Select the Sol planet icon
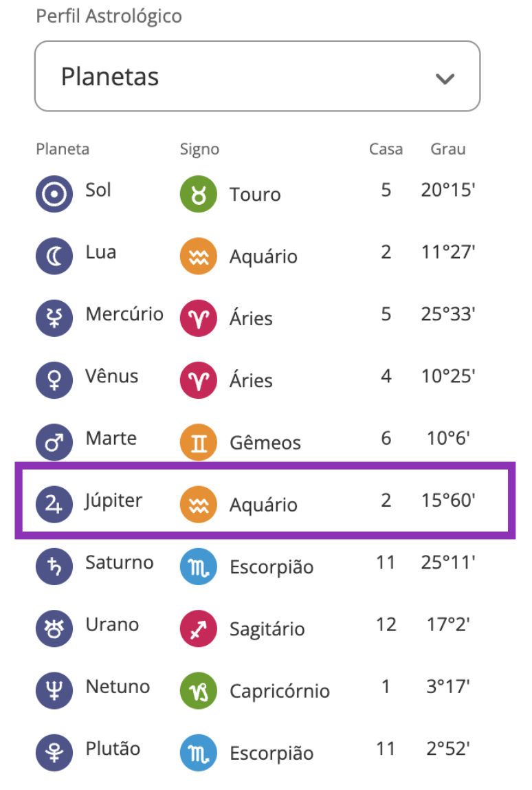The image size is (532, 790). [54, 193]
